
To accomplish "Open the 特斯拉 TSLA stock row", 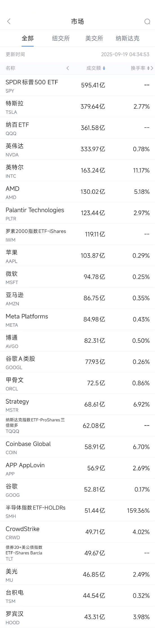I will point(77,106).
